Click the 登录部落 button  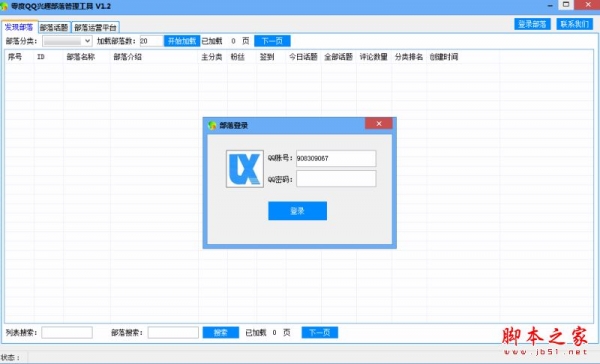pos(532,24)
